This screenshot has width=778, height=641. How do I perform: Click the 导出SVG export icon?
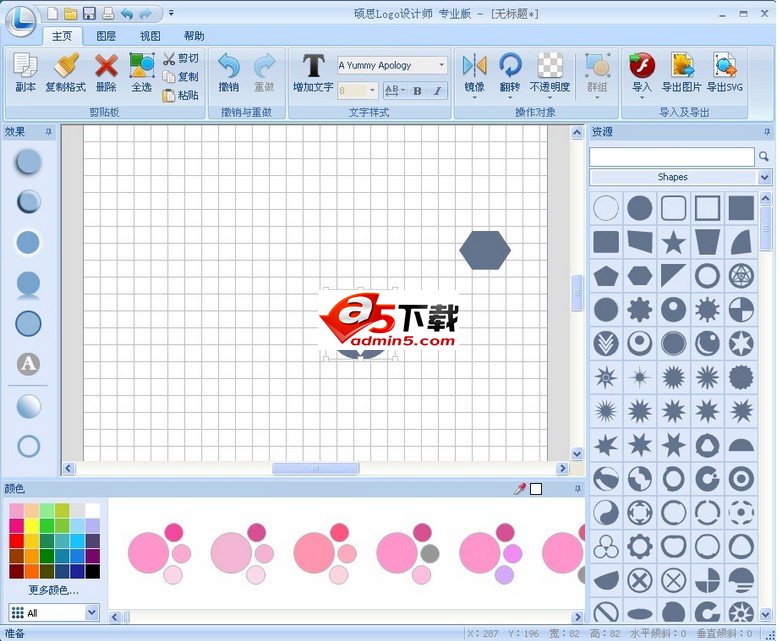723,73
